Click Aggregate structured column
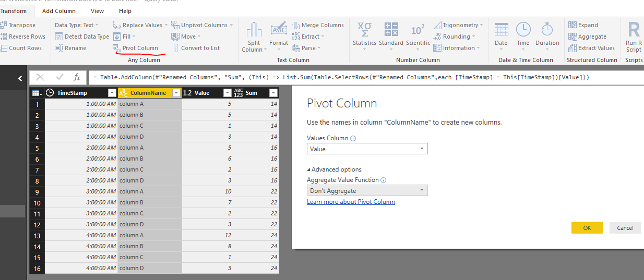The height and width of the screenshot is (280, 644). click(x=588, y=36)
